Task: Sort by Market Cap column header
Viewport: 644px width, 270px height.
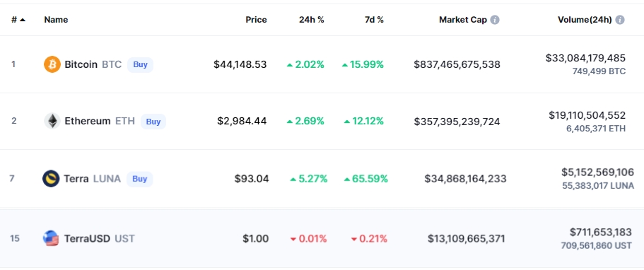Action: [463, 20]
